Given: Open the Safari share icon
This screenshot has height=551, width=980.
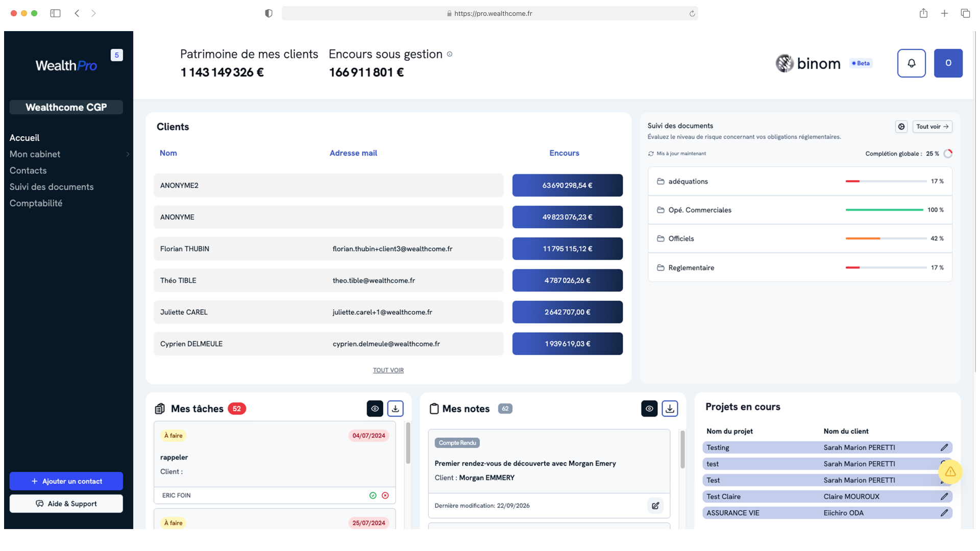Looking at the screenshot, I should click(x=923, y=13).
